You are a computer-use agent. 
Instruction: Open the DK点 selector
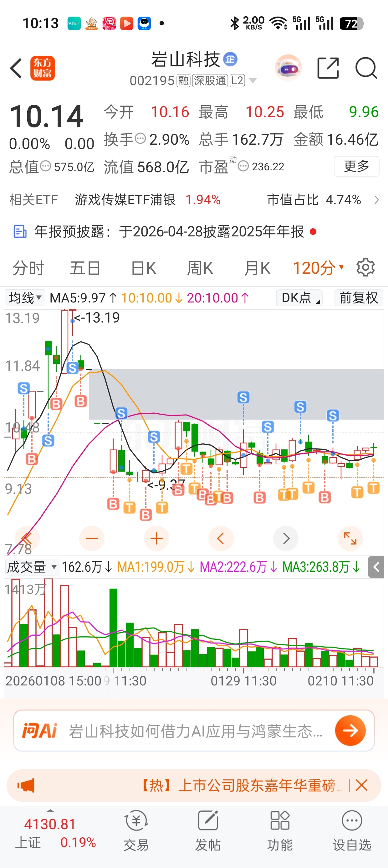tap(299, 298)
